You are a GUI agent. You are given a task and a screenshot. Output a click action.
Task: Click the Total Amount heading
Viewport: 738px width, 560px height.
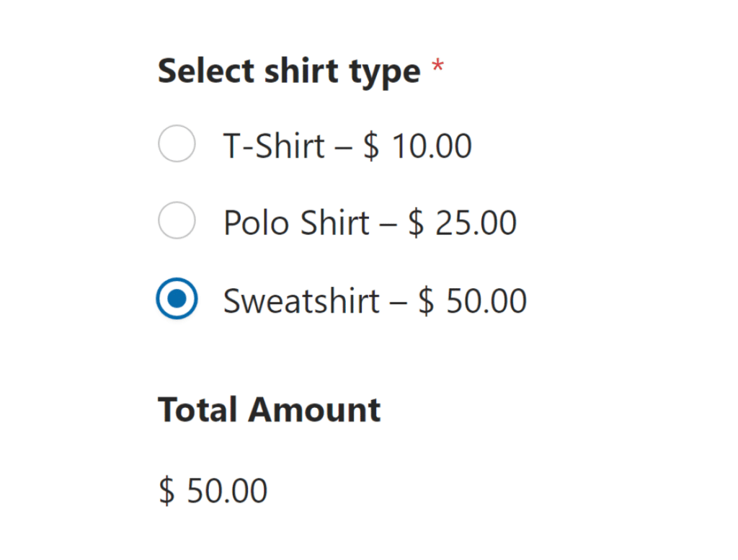(269, 409)
